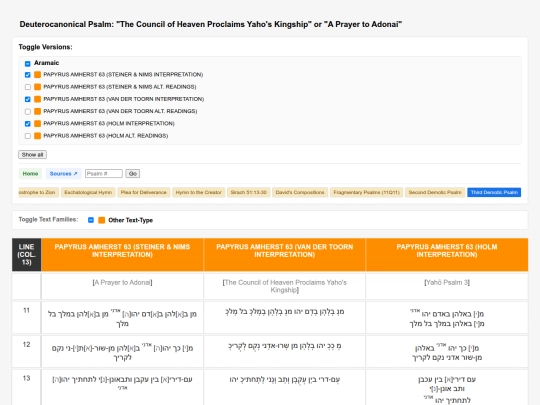
Task: Click the Van der Toorn Interpretation column header
Action: 284,255
